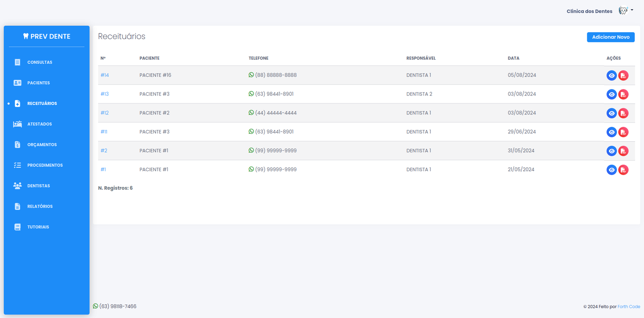Click the PREV DENTE logo
644x318 pixels.
tap(47, 37)
